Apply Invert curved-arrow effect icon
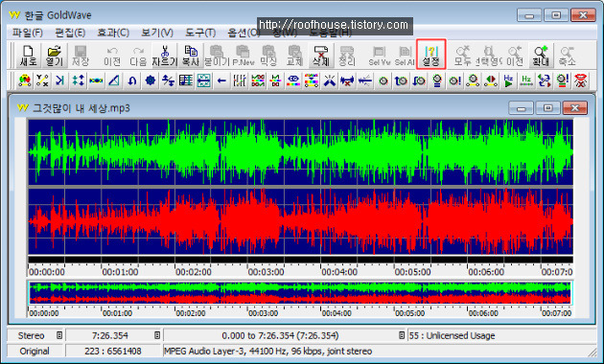 132,80
